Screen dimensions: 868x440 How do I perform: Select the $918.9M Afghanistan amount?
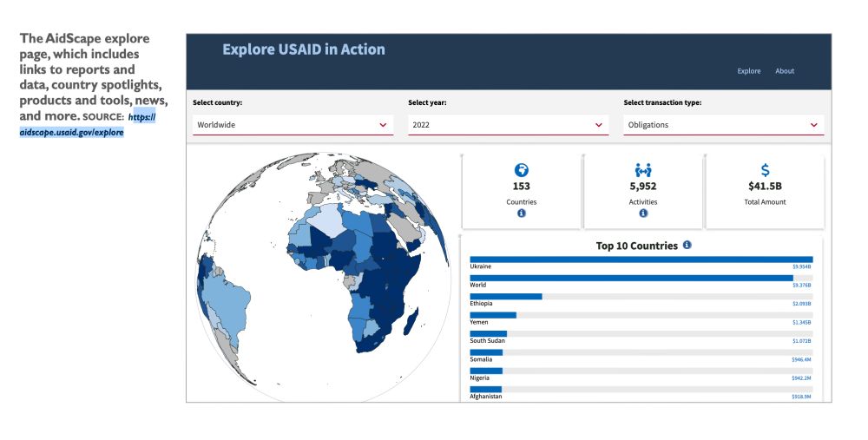[x=801, y=397]
